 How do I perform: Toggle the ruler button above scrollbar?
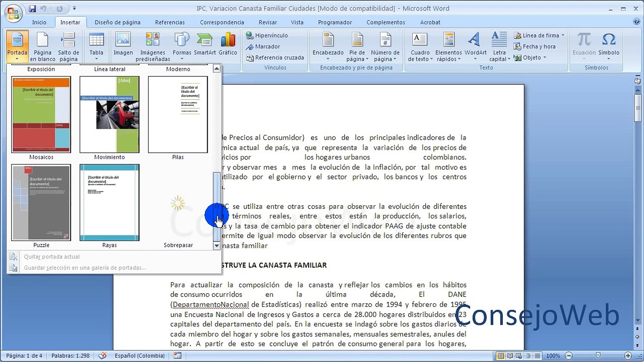click(638, 81)
